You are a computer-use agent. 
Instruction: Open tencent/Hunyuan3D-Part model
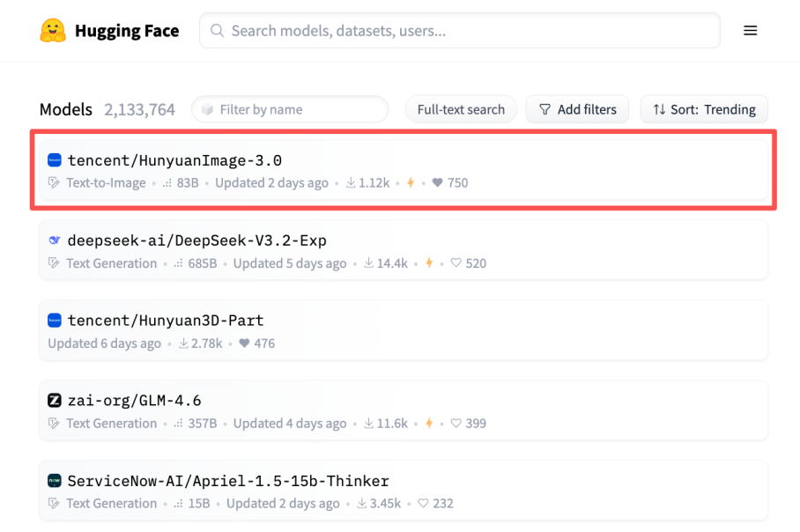tap(166, 321)
